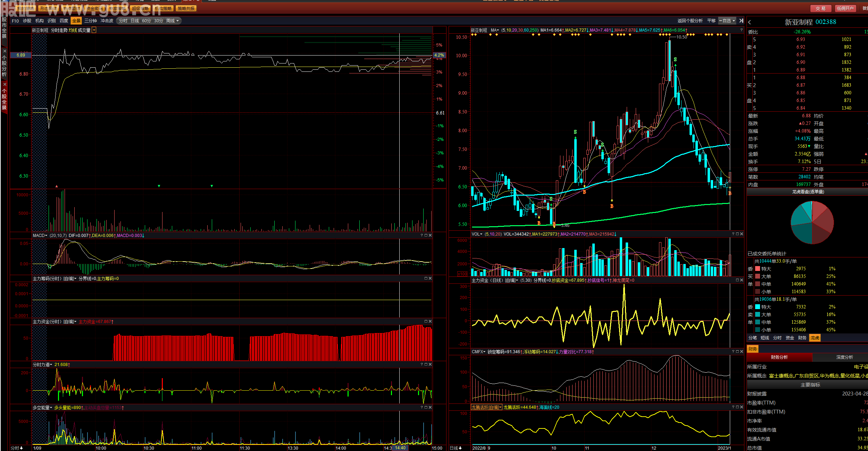868x451 pixels.
Task: Open the CMFX indicator dropdown
Action: click(478, 352)
